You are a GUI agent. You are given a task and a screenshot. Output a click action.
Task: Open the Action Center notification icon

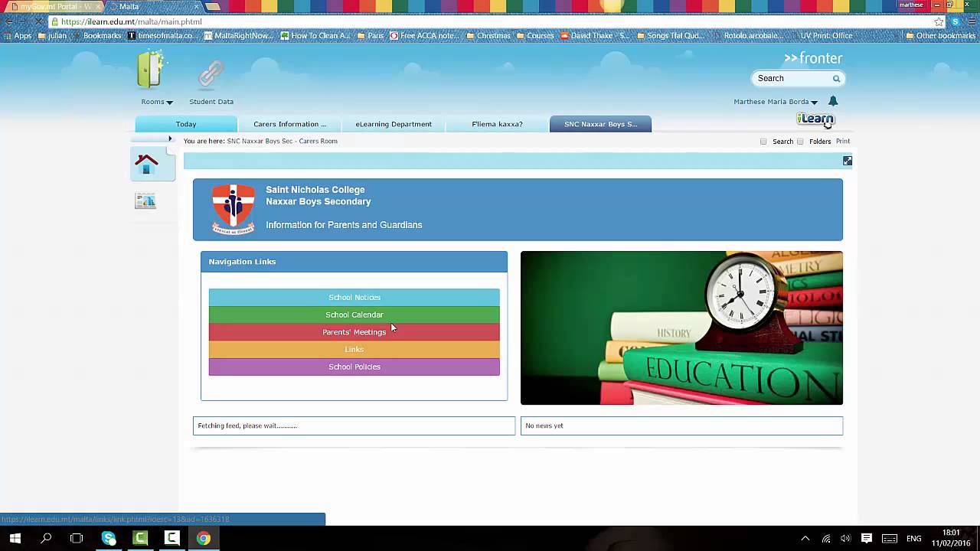tap(867, 538)
